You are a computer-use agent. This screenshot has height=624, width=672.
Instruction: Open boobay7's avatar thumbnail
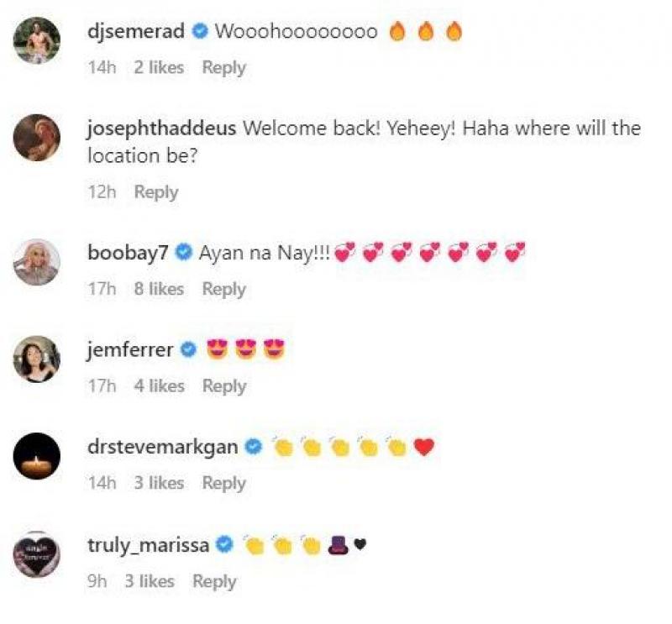37,262
